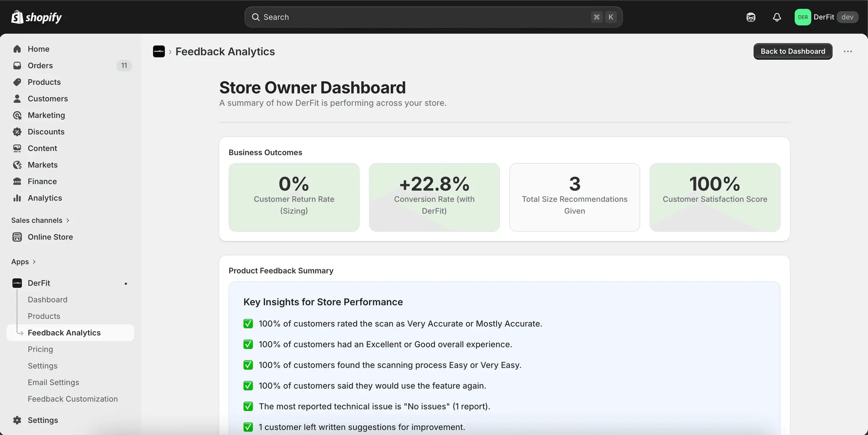Open the Content page

tap(70, 148)
